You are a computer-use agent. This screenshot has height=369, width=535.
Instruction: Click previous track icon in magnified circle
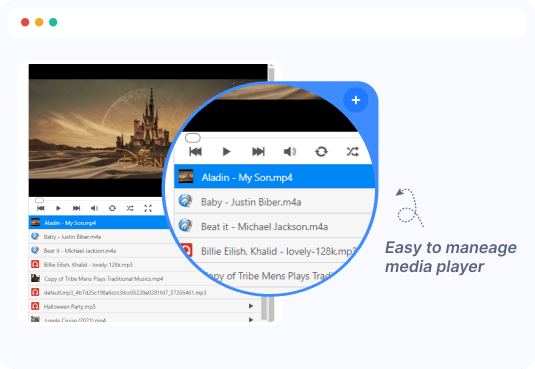(196, 152)
